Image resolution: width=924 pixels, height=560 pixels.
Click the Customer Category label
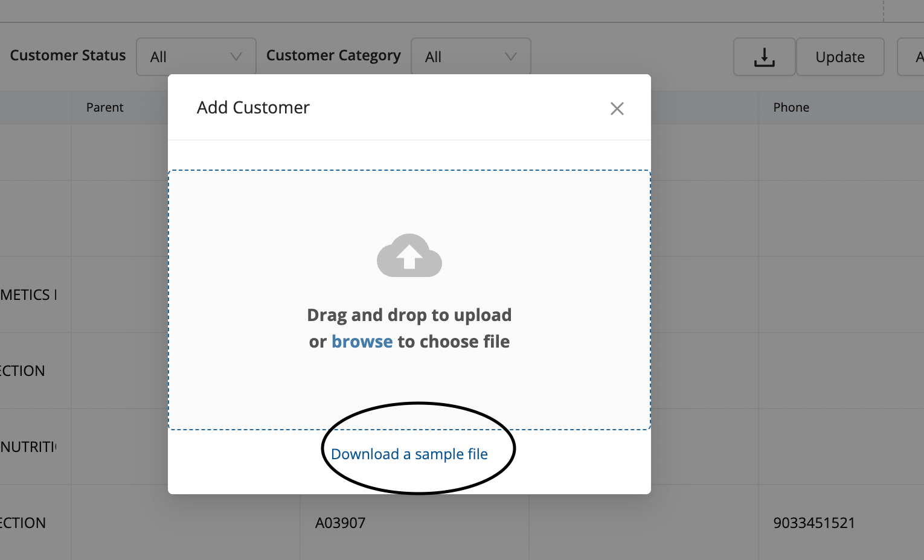click(x=333, y=56)
